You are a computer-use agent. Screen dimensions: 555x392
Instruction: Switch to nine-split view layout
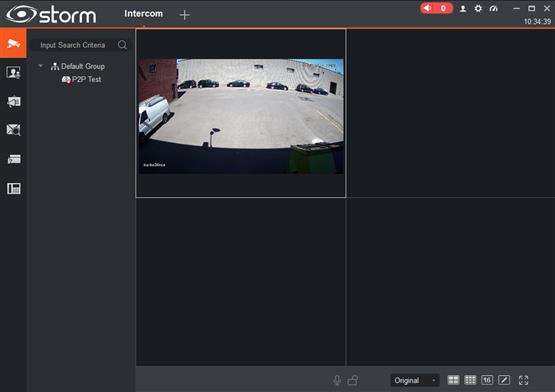470,380
